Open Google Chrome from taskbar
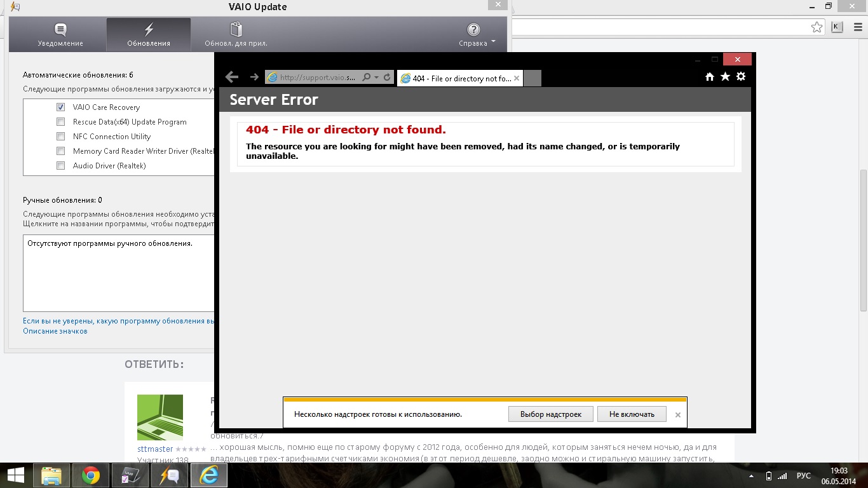 coord(91,475)
